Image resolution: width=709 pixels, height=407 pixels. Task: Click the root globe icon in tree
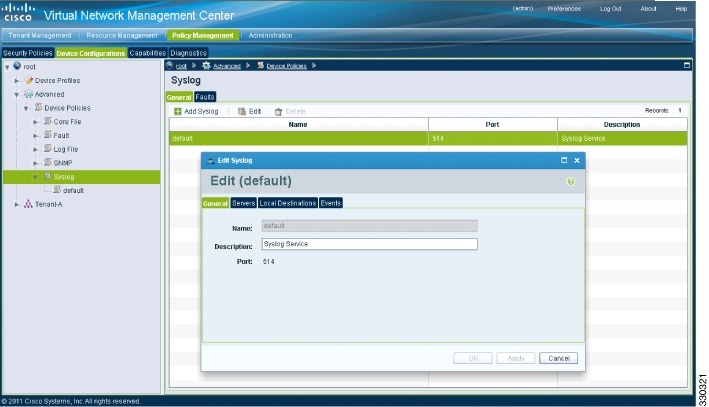(17, 66)
